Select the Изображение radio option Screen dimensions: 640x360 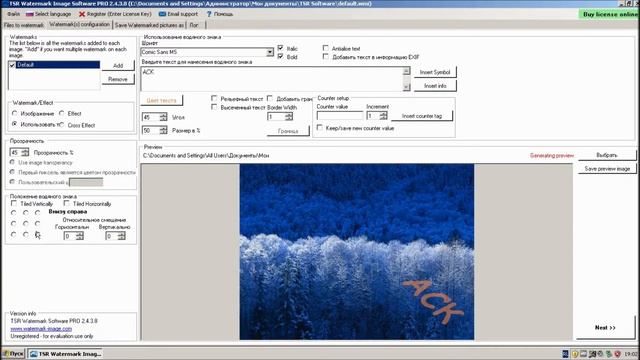[15, 113]
